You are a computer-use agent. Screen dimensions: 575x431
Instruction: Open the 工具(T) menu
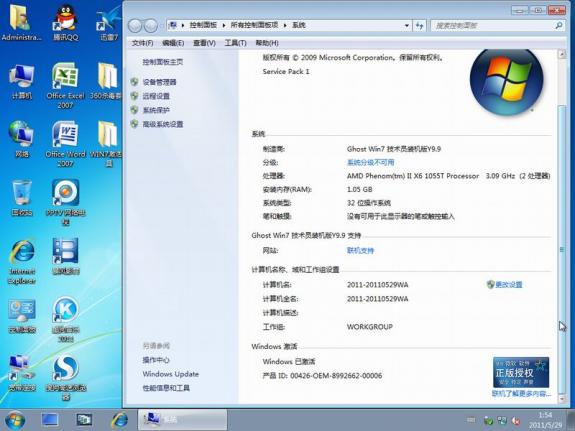point(235,43)
